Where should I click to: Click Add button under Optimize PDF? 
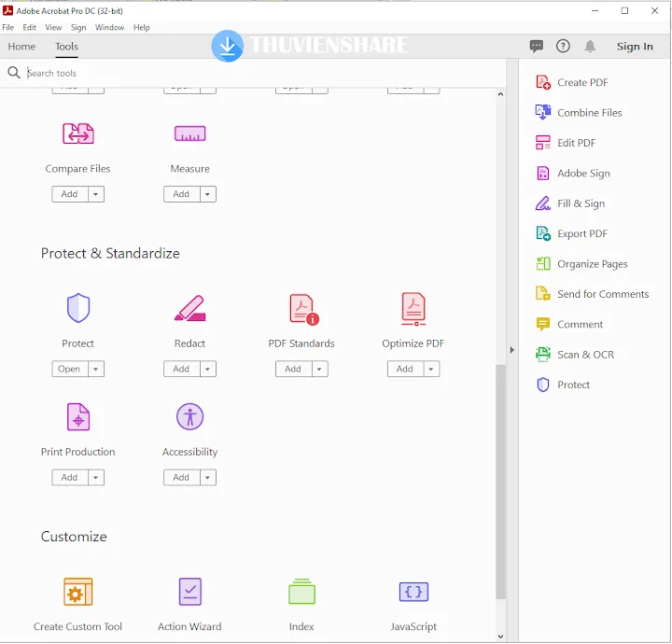click(x=405, y=369)
